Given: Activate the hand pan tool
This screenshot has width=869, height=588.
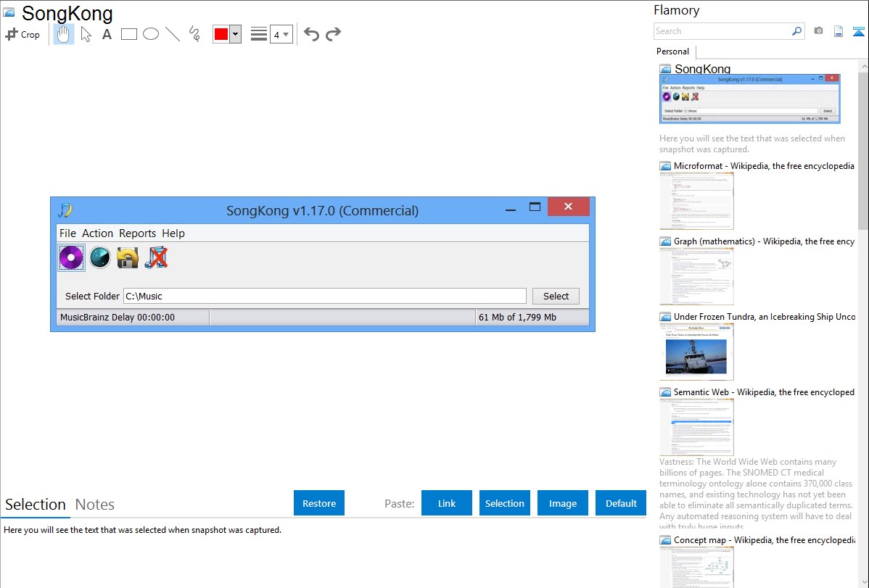Looking at the screenshot, I should [x=64, y=34].
